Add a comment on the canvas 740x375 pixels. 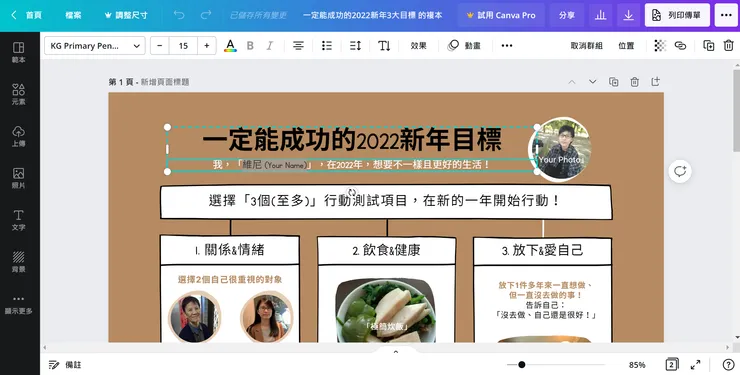pos(680,171)
